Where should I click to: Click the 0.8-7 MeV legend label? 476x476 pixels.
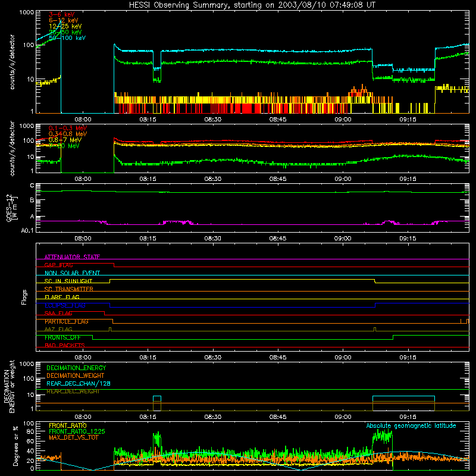(65, 140)
